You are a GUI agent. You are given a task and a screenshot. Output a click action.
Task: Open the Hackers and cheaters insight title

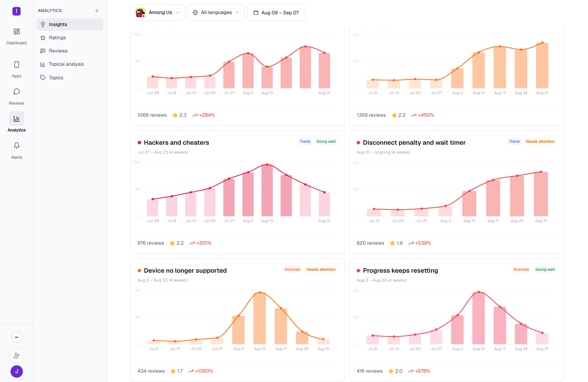pyautogui.click(x=176, y=143)
